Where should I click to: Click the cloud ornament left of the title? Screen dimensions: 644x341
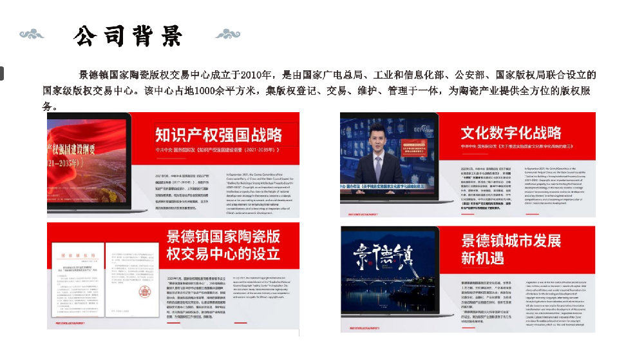(x=32, y=34)
